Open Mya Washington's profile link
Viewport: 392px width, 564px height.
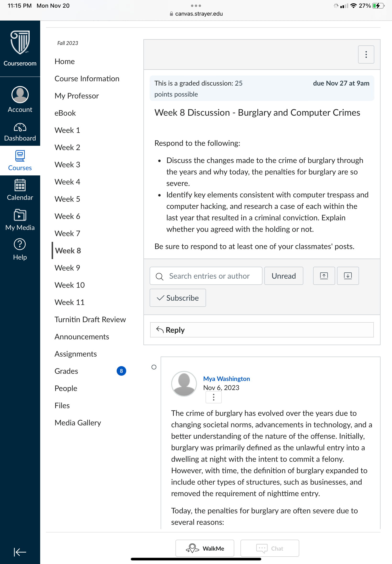pyautogui.click(x=226, y=379)
